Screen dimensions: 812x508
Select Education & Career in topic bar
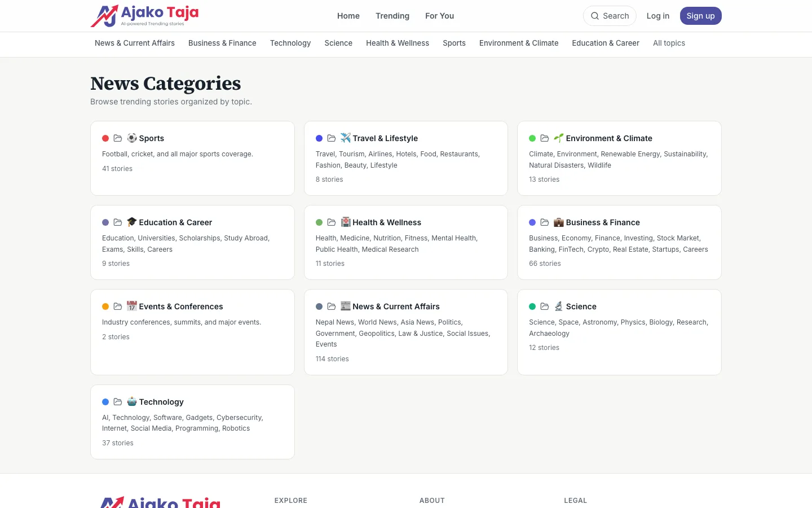[606, 43]
